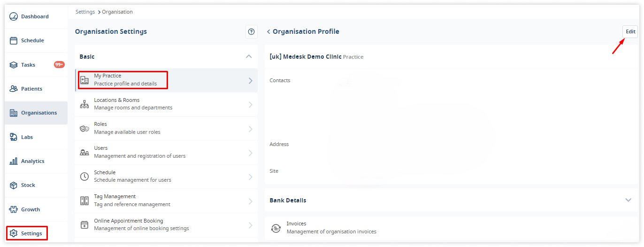Click the '[uk] Medesk Demo Clinic' heading
This screenshot has height=247, width=644.
pyautogui.click(x=306, y=56)
